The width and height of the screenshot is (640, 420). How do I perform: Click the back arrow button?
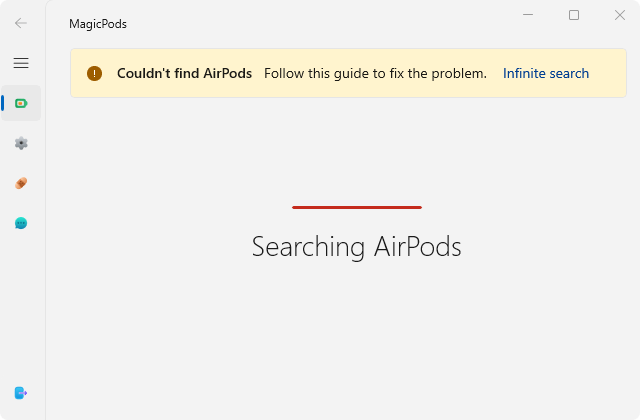point(21,23)
